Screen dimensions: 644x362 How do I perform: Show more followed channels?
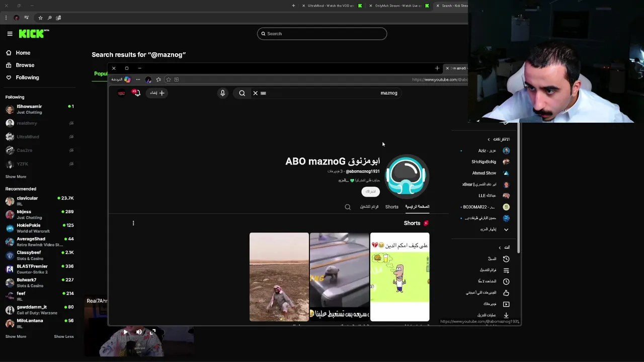16,176
